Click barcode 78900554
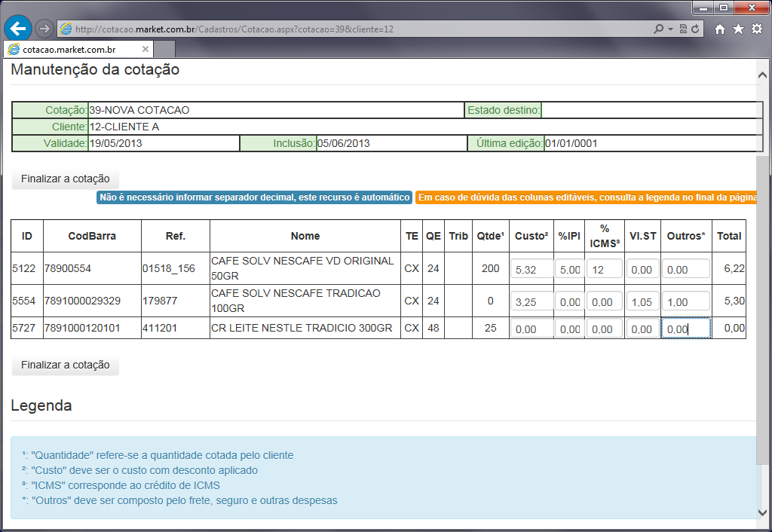Viewport: 772px width, 532px height. [x=67, y=268]
